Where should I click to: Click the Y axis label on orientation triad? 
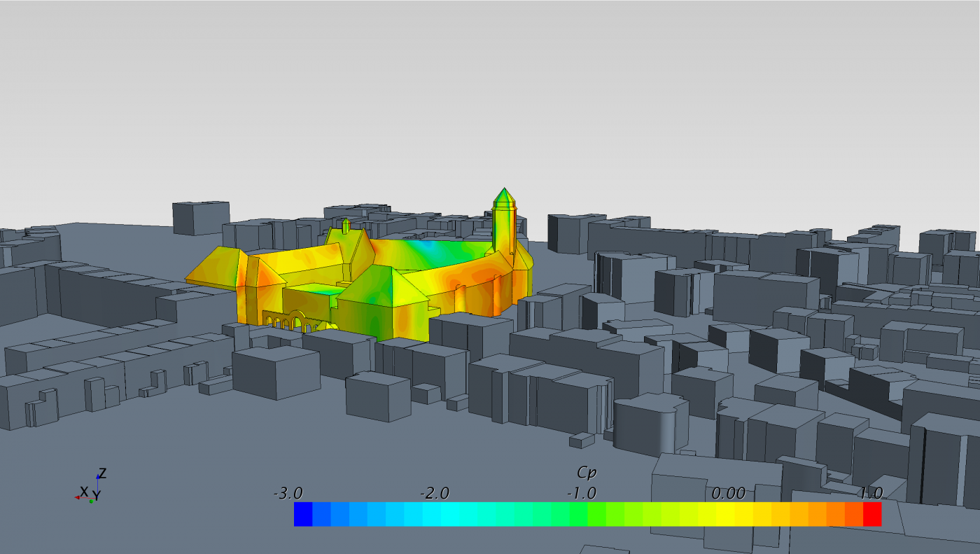(x=97, y=496)
